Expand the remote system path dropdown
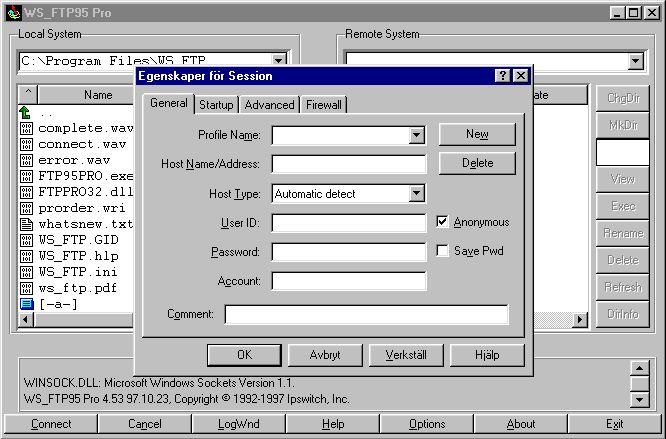Screen dimensions: 666x439 (635, 61)
